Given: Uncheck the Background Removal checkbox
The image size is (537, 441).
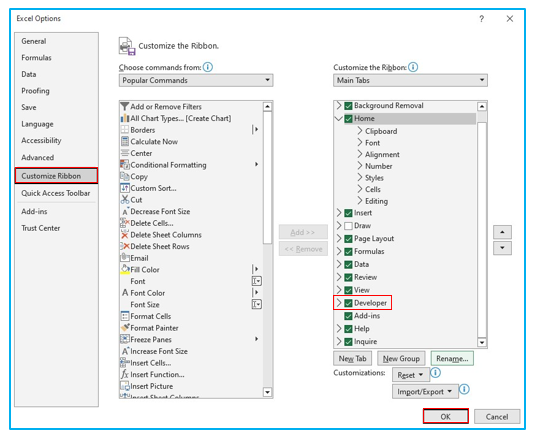Looking at the screenshot, I should tap(348, 106).
